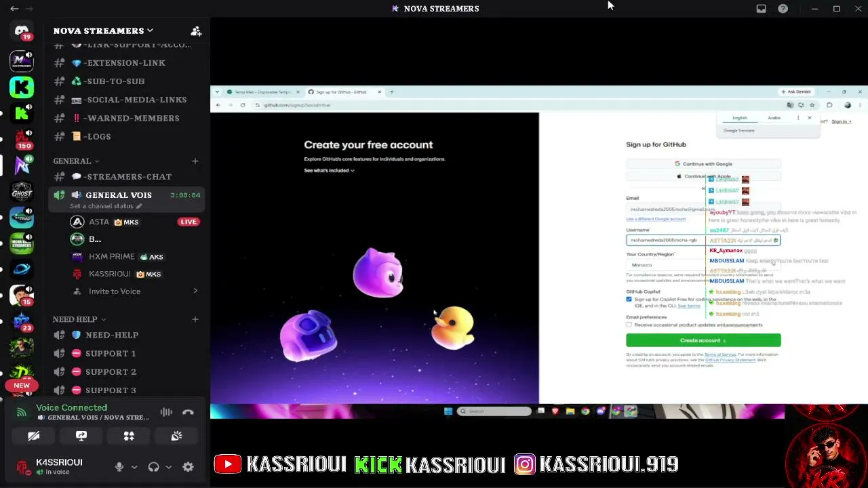Open Discord help in the title bar
This screenshot has width=868, height=488.
783,9
